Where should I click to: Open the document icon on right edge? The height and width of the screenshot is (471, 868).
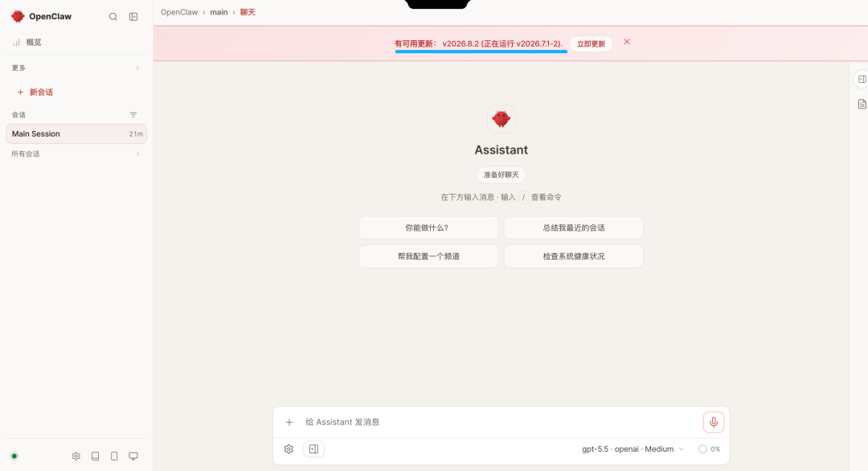pos(862,104)
